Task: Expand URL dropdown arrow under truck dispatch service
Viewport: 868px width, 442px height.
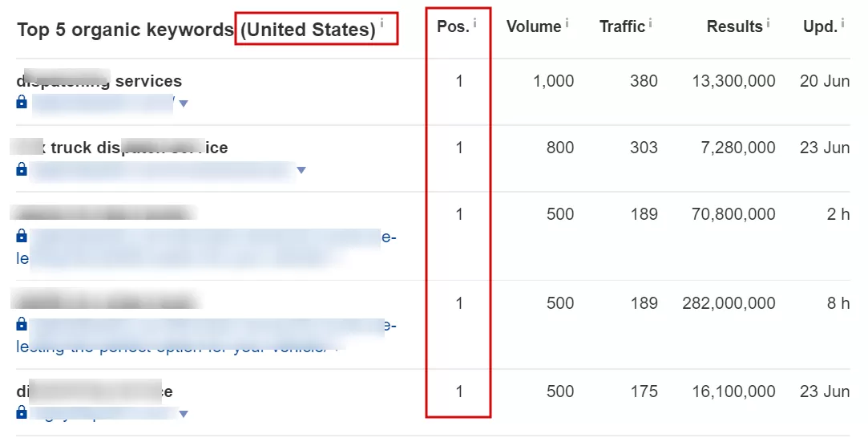Action: coord(301,170)
